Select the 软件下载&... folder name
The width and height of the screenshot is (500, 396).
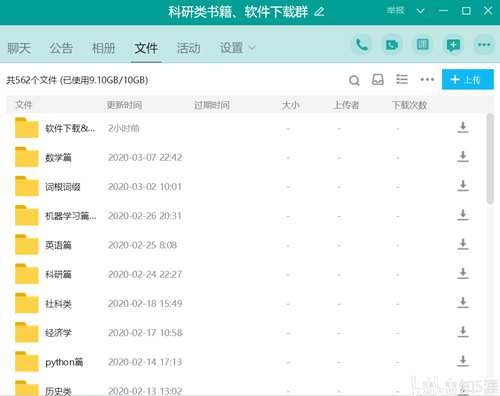point(70,128)
